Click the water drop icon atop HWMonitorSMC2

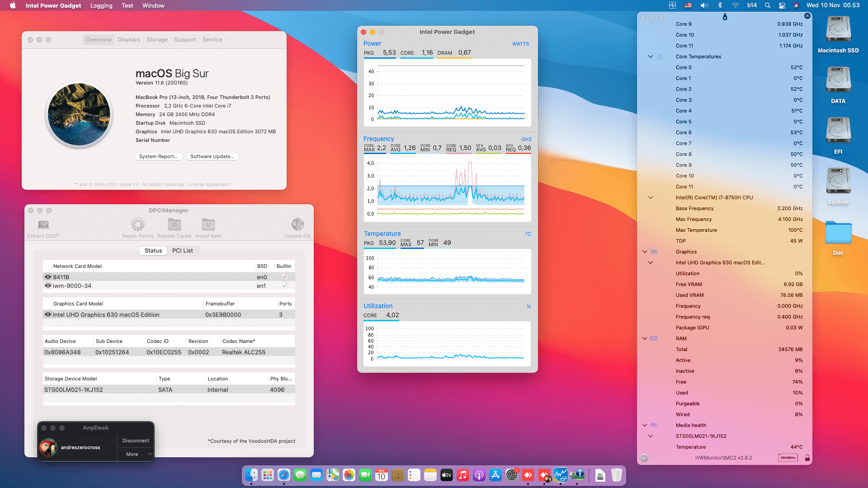(725, 17)
